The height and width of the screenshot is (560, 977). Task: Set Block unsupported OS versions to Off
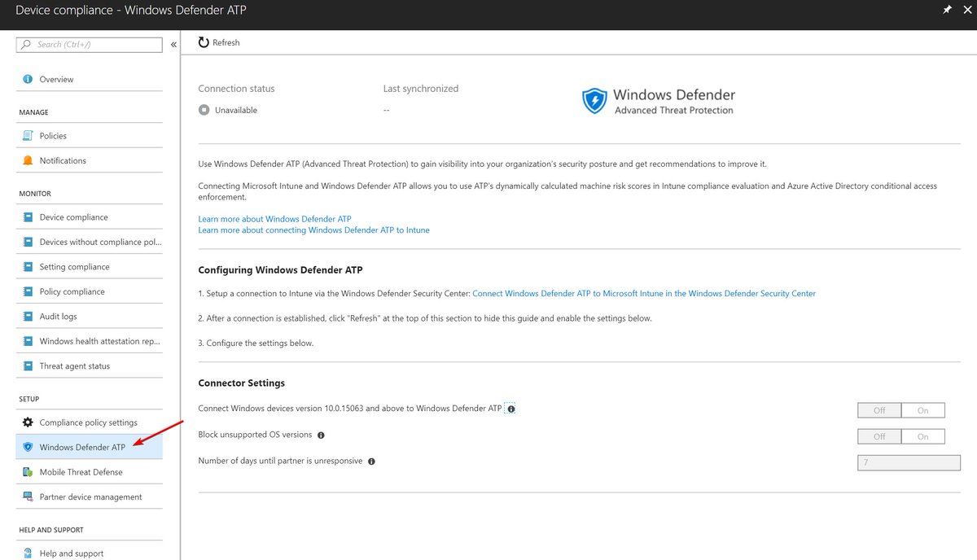point(879,436)
